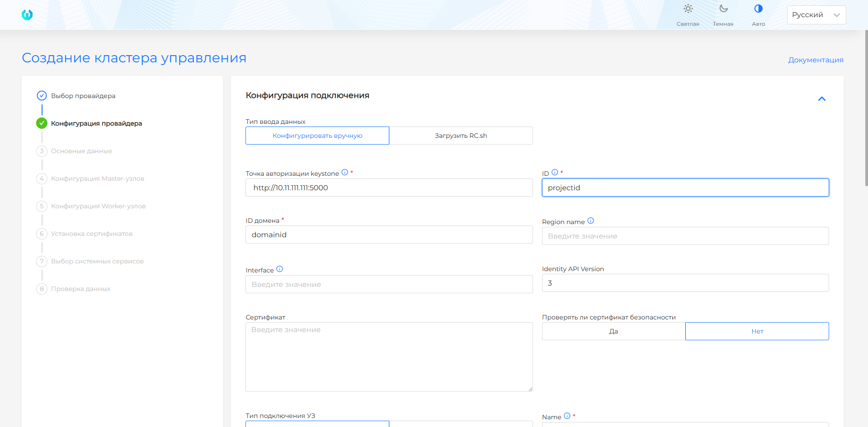Viewport: 868px width, 427px height.
Task: Go to the Основные данные wizard step
Action: 82,151
